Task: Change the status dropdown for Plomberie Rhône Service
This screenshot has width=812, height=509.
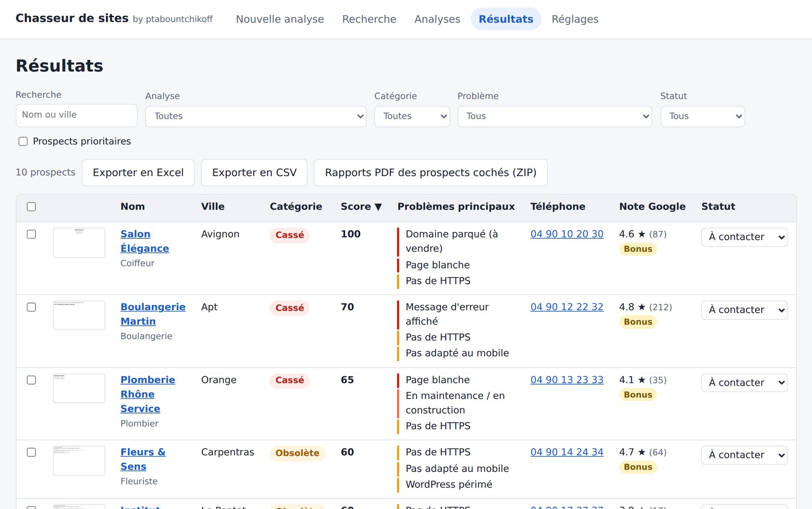Action: pos(745,383)
